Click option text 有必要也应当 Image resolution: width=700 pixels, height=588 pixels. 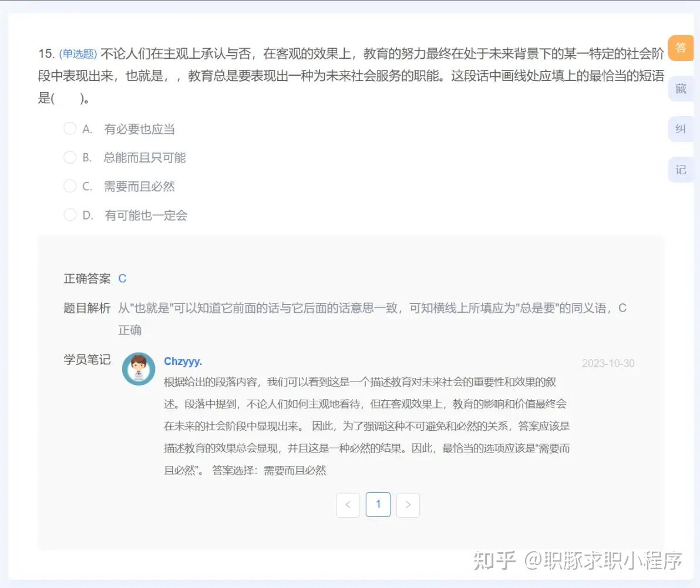coord(139,129)
